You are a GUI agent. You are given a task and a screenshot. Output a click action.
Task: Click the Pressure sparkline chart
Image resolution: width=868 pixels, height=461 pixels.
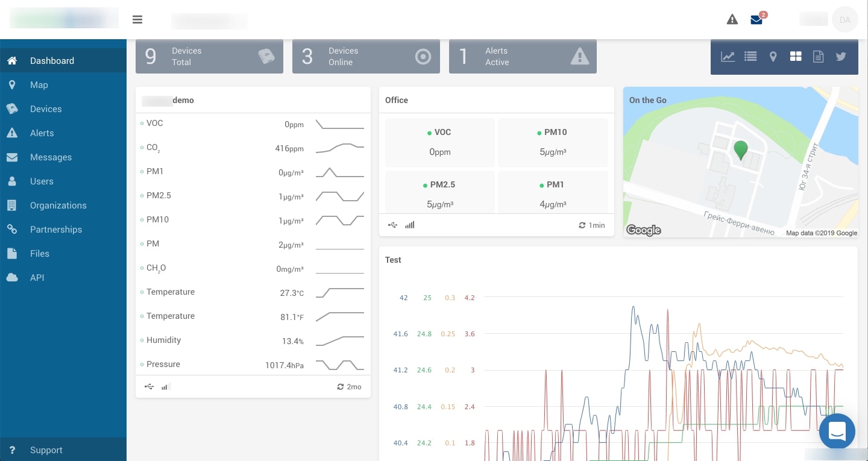point(340,365)
